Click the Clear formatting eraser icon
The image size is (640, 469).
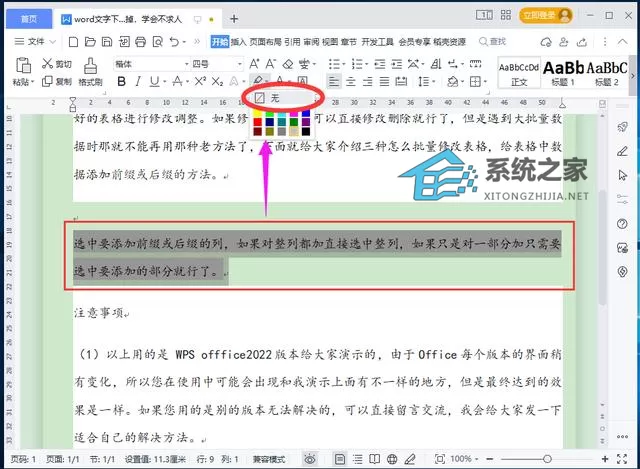tap(288, 64)
